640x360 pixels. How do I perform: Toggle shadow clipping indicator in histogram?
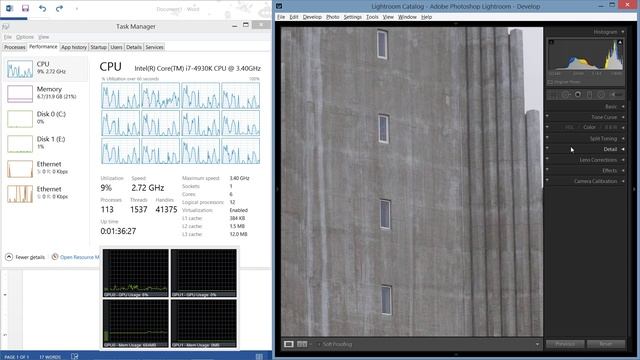point(551,42)
